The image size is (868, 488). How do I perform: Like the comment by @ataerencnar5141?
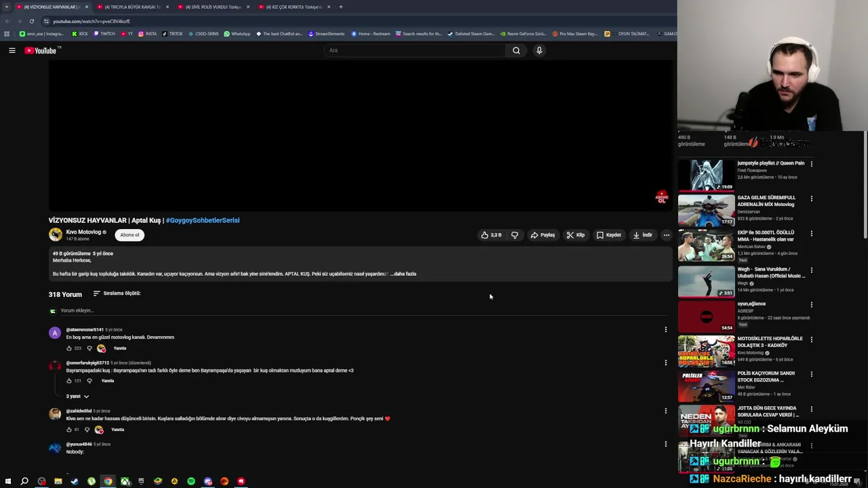pyautogui.click(x=68, y=348)
